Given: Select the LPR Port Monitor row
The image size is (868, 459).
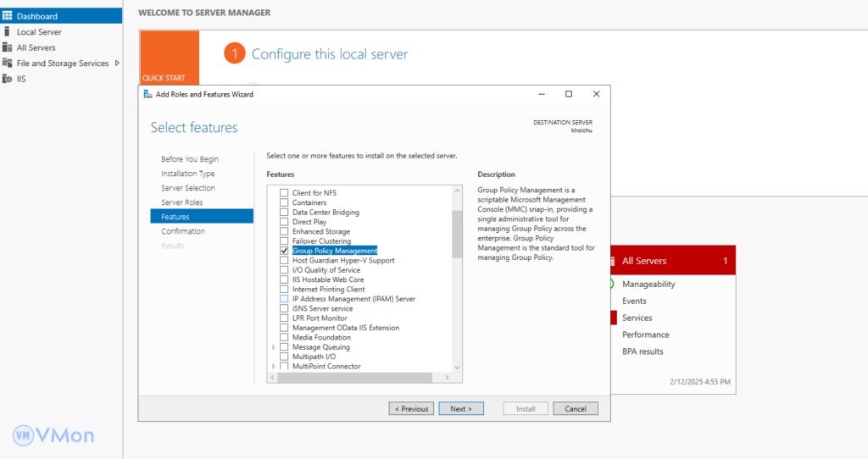Looking at the screenshot, I should (x=320, y=318).
